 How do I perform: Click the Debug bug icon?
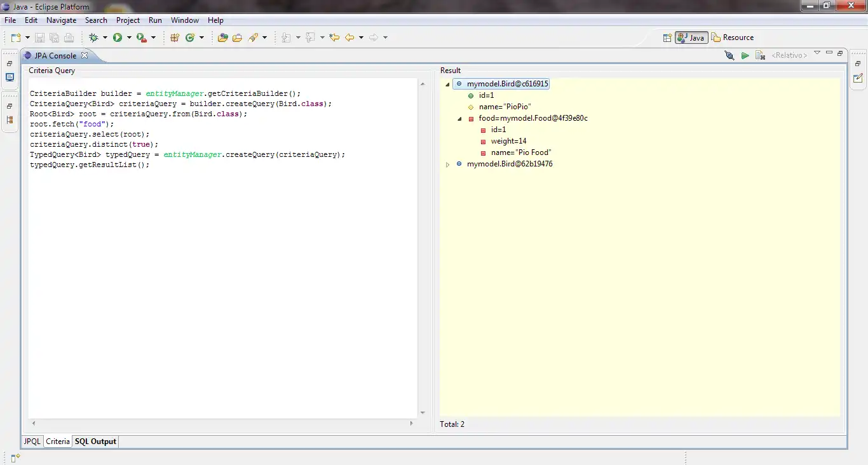coord(94,38)
